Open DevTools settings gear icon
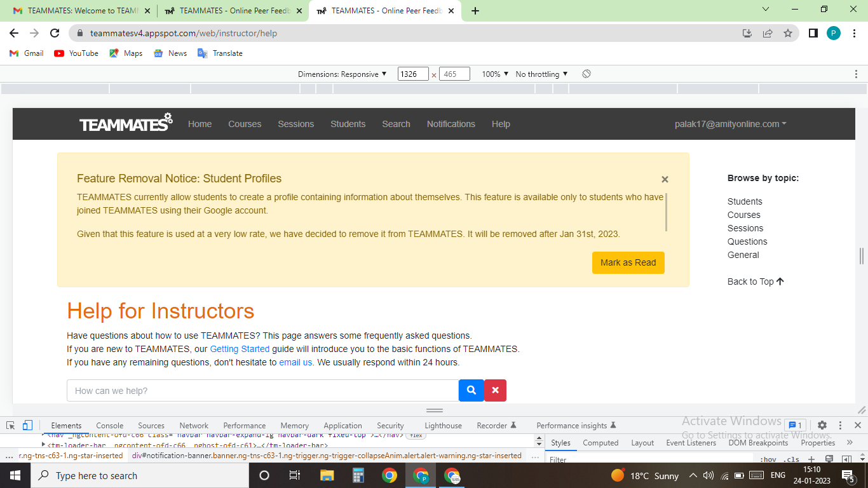868x488 pixels. (822, 425)
